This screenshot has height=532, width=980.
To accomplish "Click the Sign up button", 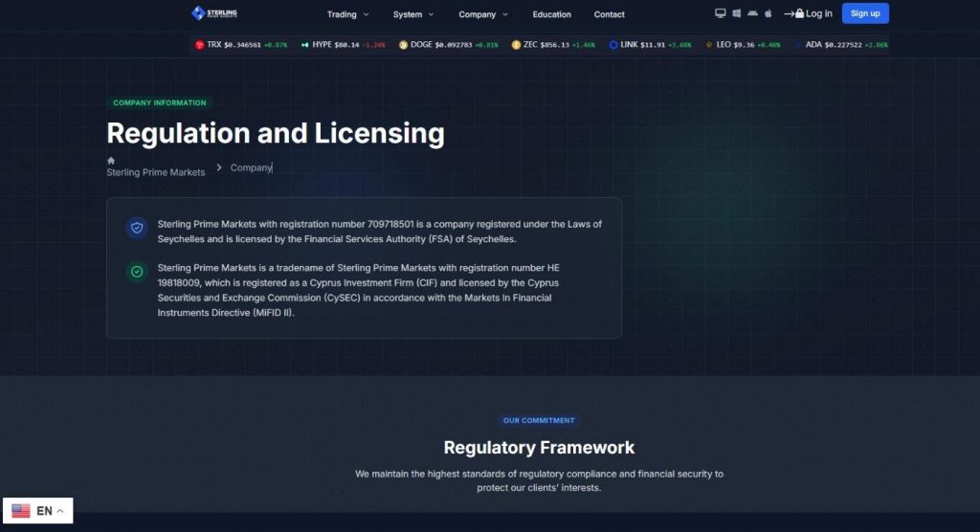I will (865, 13).
